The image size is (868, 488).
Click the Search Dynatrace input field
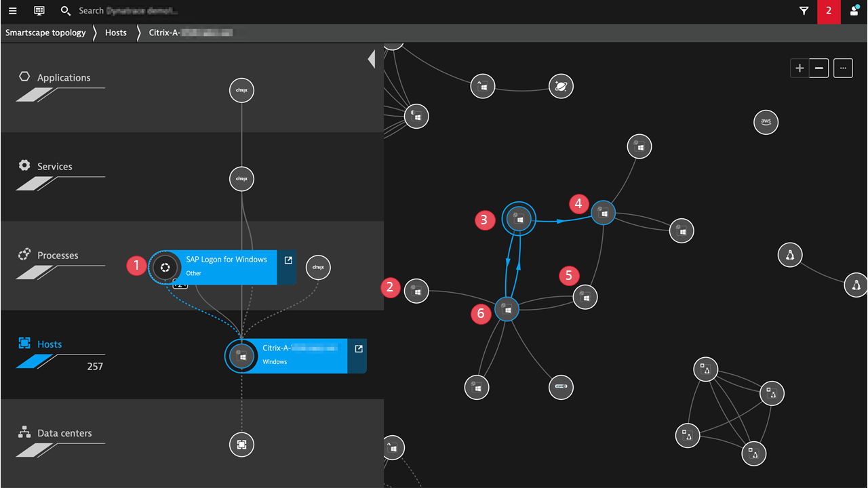[129, 11]
